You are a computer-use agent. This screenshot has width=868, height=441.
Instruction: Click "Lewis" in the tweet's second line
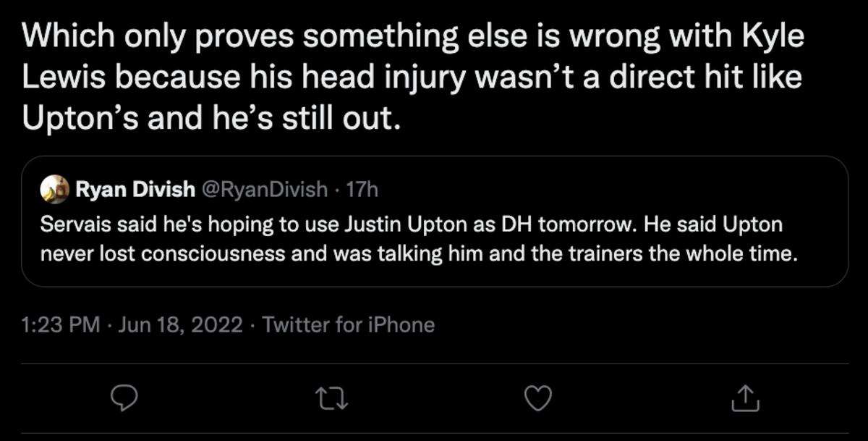(x=64, y=78)
